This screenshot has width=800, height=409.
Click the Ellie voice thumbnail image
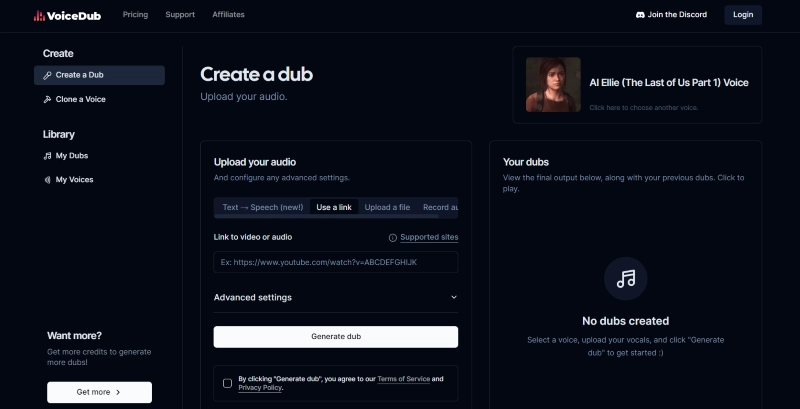pyautogui.click(x=553, y=84)
